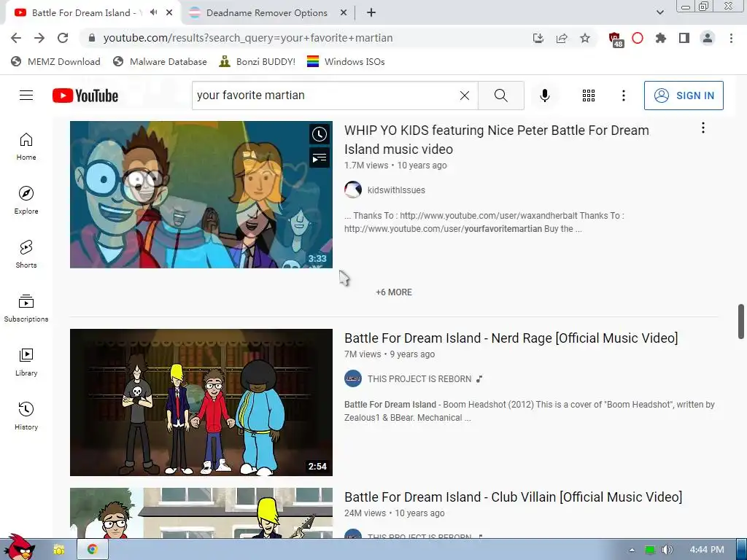Submit search with the magnifier button
Image resolution: width=747 pixels, height=560 pixels.
pos(500,96)
